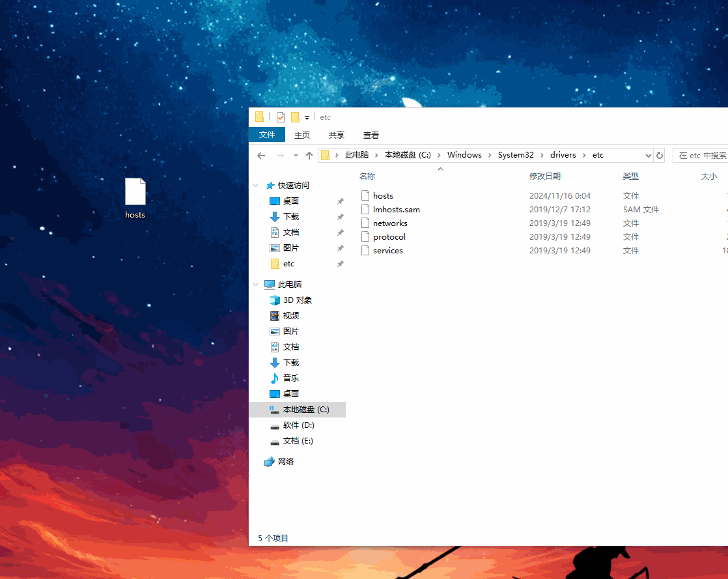Select the protocol file
This screenshot has width=728, height=579.
click(x=389, y=237)
